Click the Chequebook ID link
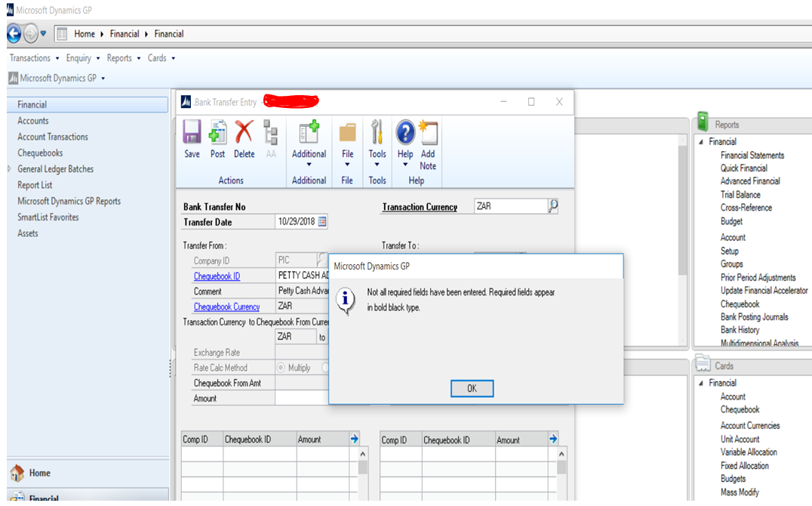This screenshot has width=812, height=506. [x=217, y=276]
